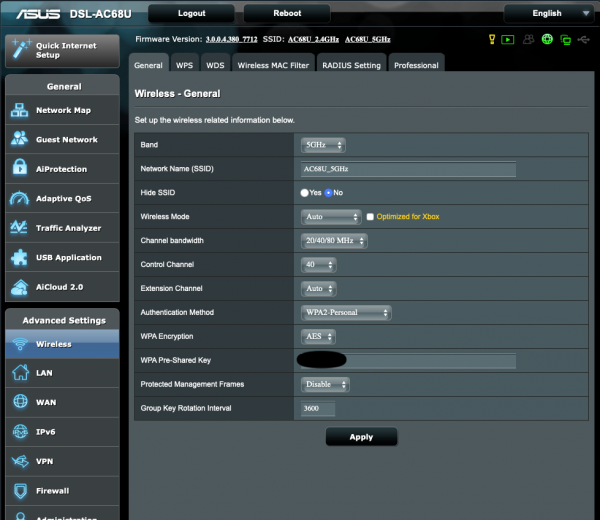
Task: Click the Reboot button
Action: (x=286, y=13)
